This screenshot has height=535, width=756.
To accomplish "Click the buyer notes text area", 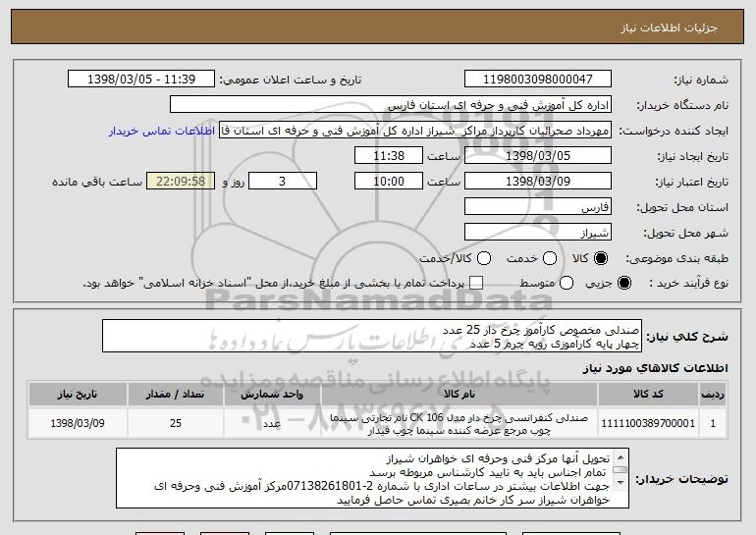I will pos(372,478).
